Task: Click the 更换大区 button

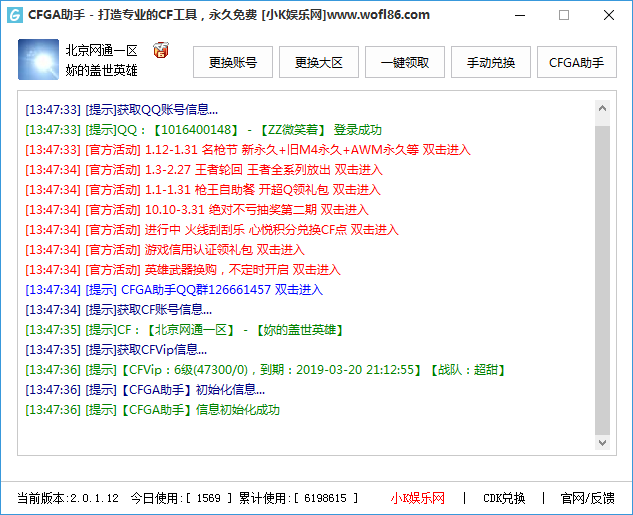Action: [319, 62]
